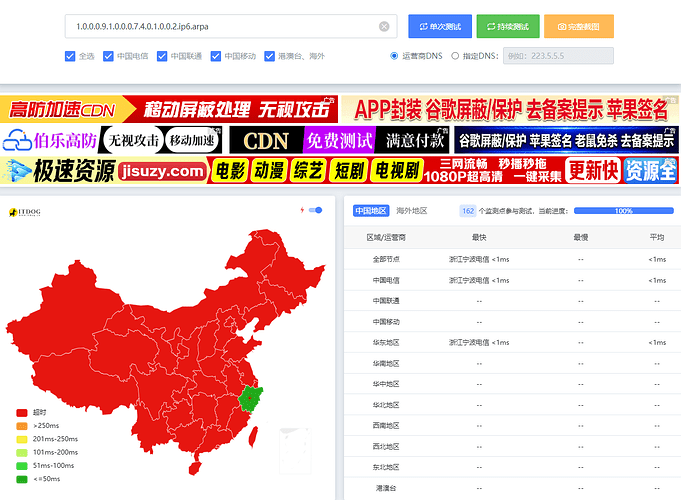Image resolution: width=681 pixels, height=500 pixels.
Task: Click the green Zhejiang province on the map
Action: tap(250, 399)
